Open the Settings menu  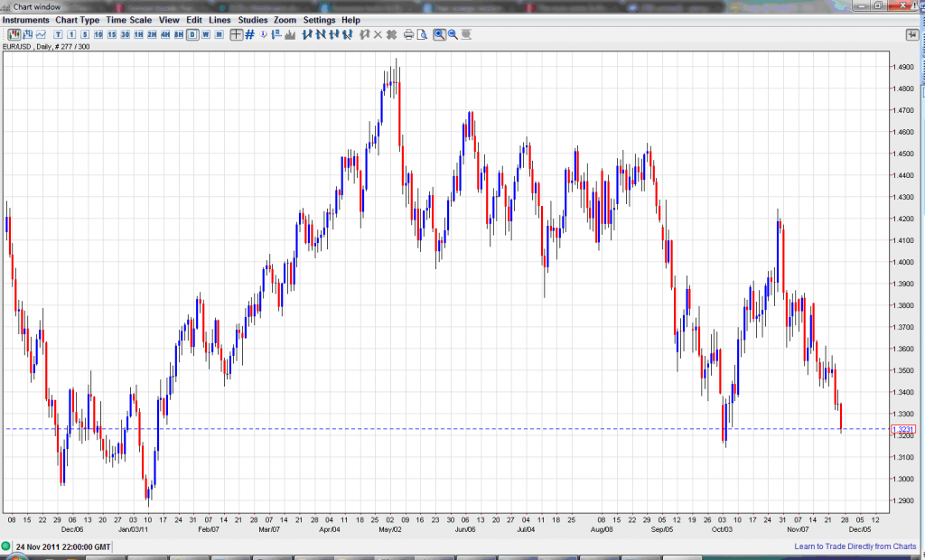click(319, 20)
